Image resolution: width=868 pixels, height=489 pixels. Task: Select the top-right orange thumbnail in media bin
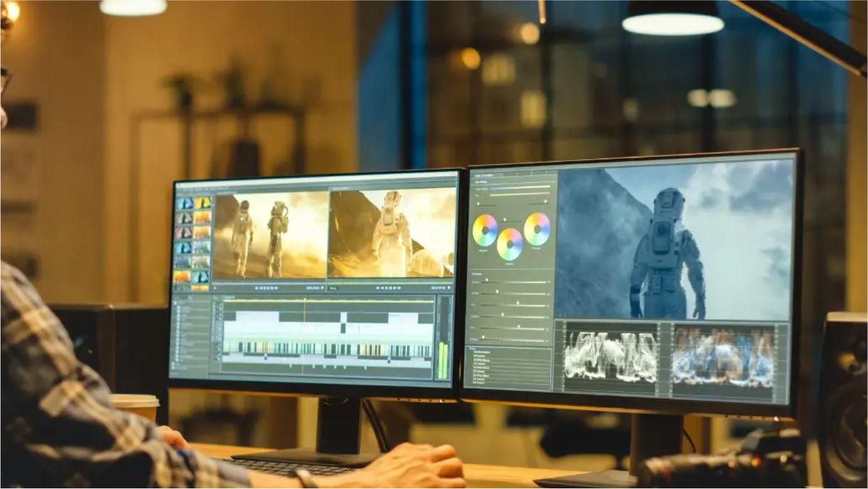(x=203, y=203)
